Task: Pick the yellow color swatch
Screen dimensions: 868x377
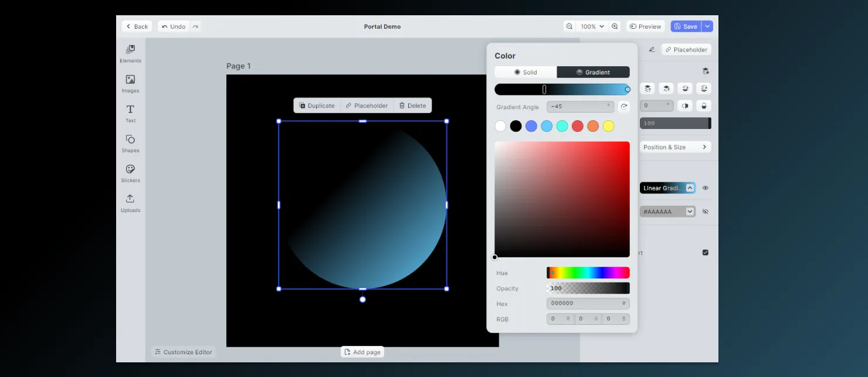Action: (x=608, y=126)
